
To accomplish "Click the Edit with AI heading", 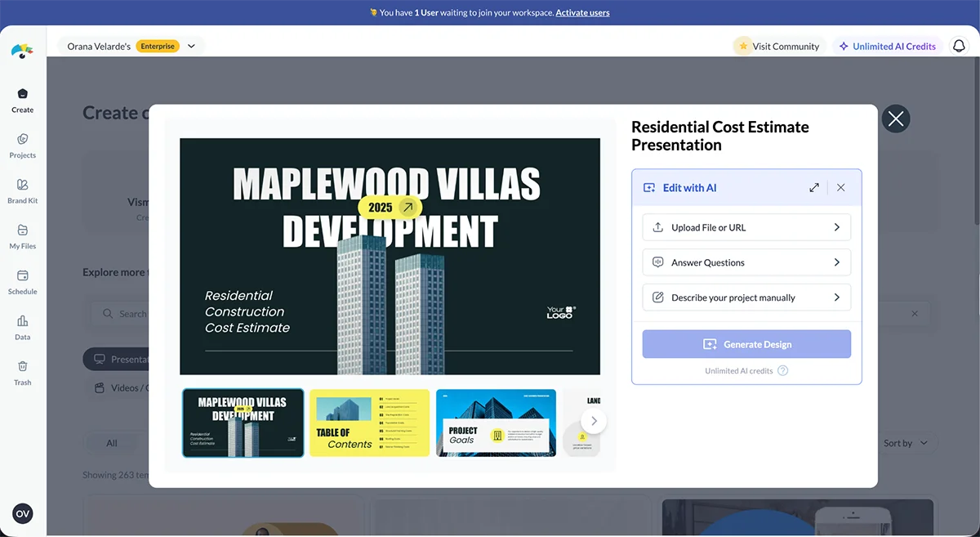I will point(689,187).
